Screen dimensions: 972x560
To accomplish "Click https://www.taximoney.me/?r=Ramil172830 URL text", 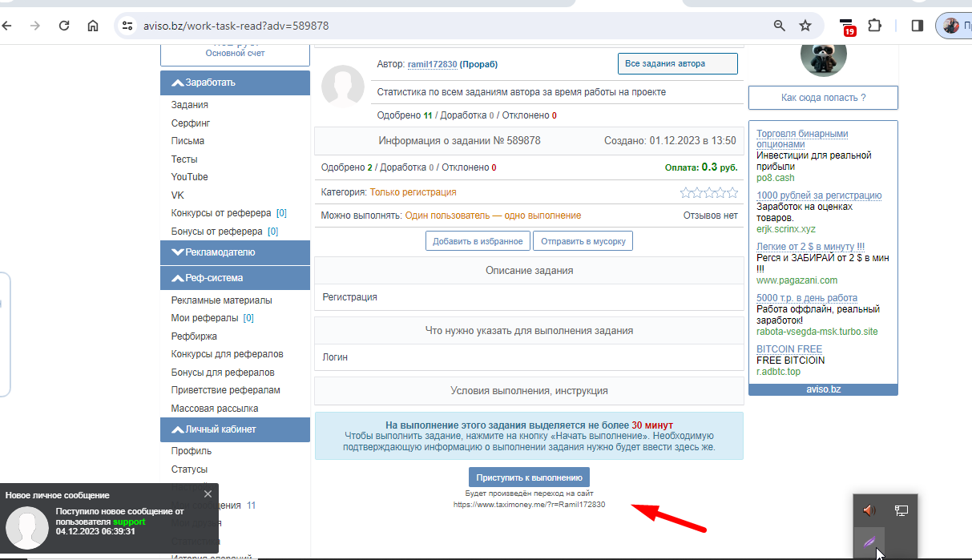I will (529, 505).
